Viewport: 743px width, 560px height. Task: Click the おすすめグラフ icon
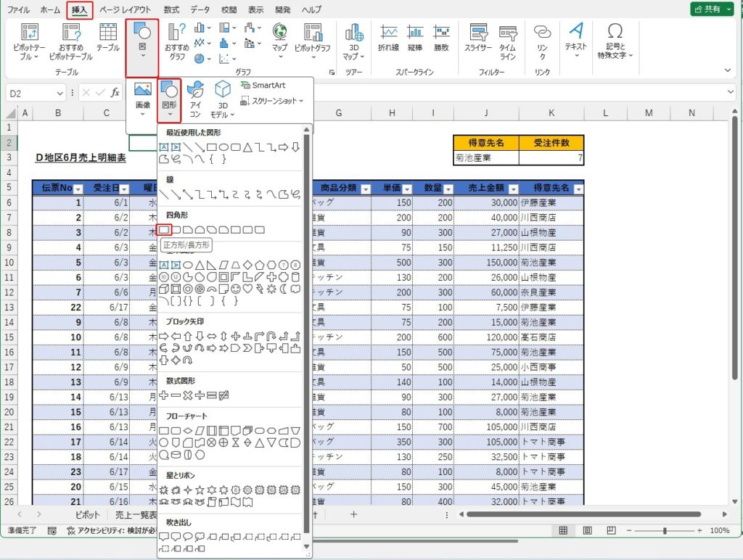(x=177, y=41)
